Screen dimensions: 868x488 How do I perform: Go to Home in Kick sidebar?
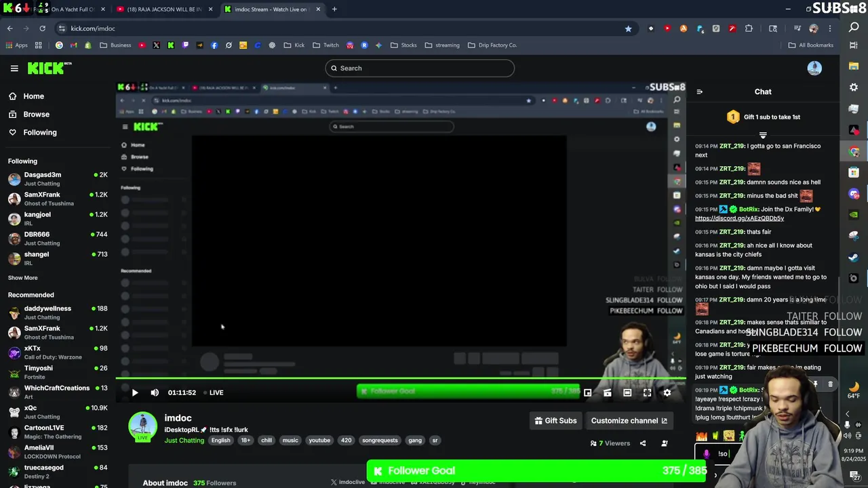33,96
